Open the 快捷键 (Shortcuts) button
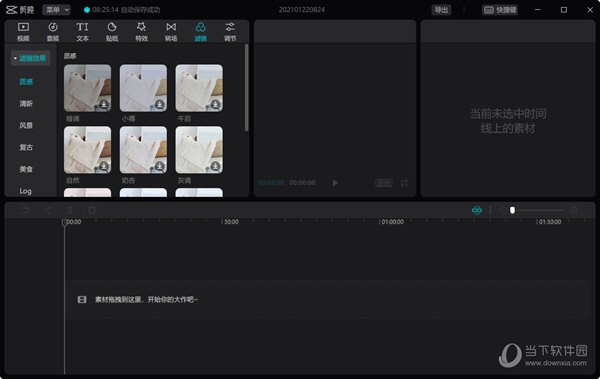 (500, 10)
